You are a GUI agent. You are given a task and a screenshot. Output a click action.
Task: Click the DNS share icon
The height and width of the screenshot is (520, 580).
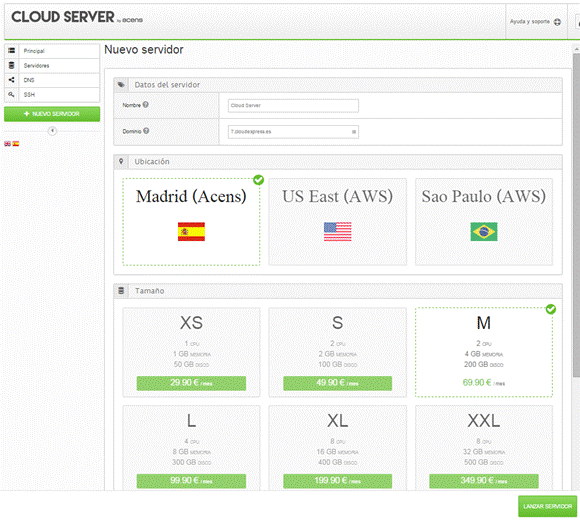point(11,80)
